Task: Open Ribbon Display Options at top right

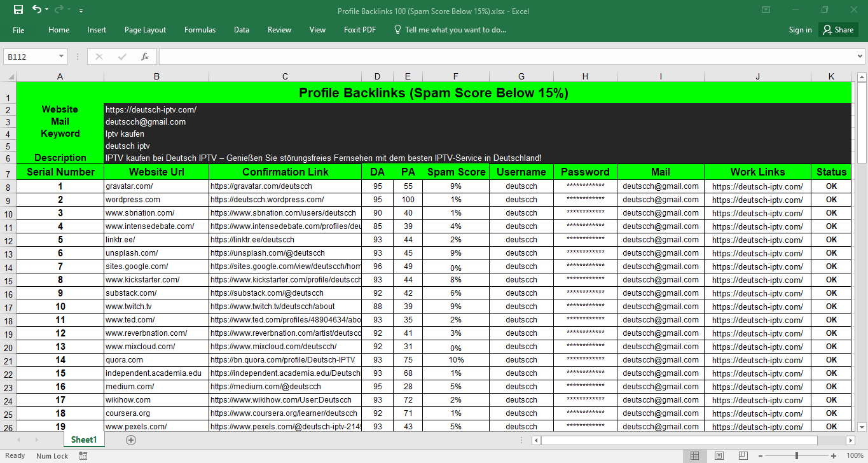Action: 766,10
